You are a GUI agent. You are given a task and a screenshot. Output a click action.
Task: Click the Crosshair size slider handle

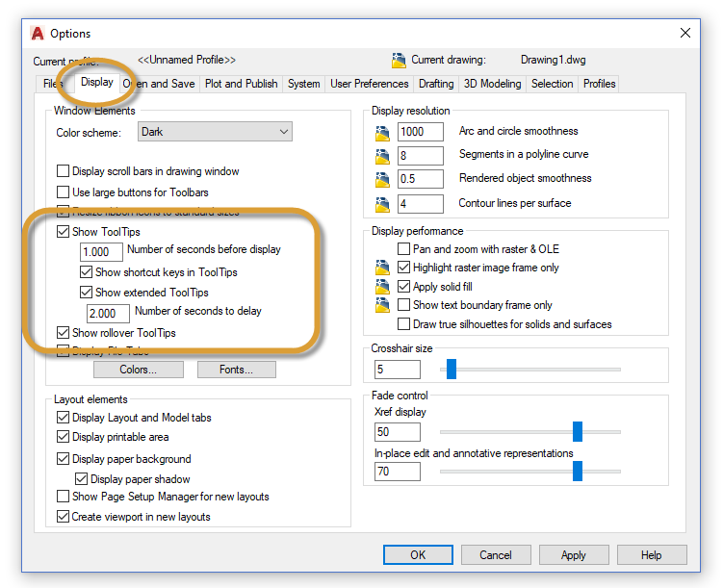(452, 370)
